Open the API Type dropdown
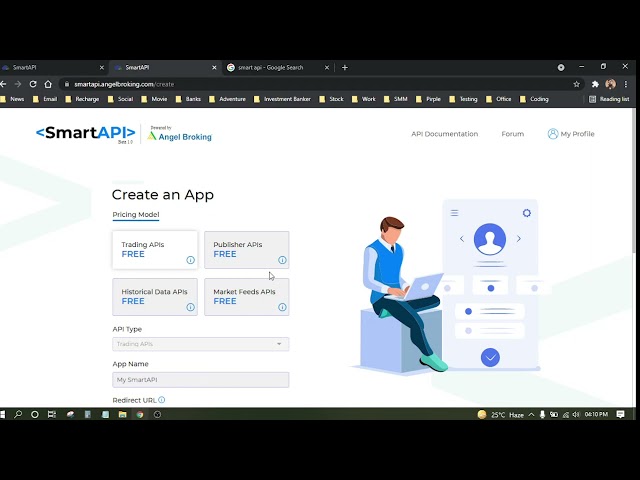This screenshot has height=480, width=640. (x=200, y=344)
